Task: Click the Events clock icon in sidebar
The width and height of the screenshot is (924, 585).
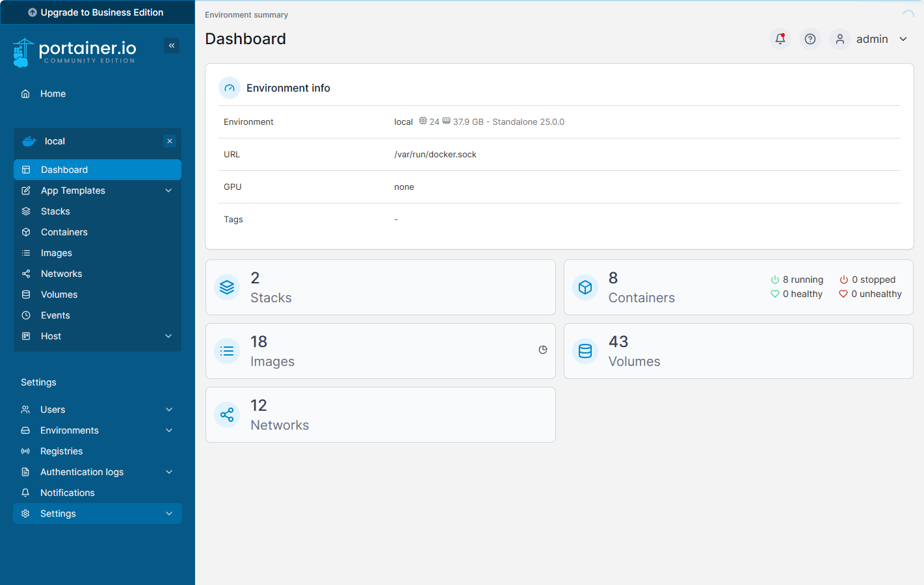Action: (x=26, y=315)
